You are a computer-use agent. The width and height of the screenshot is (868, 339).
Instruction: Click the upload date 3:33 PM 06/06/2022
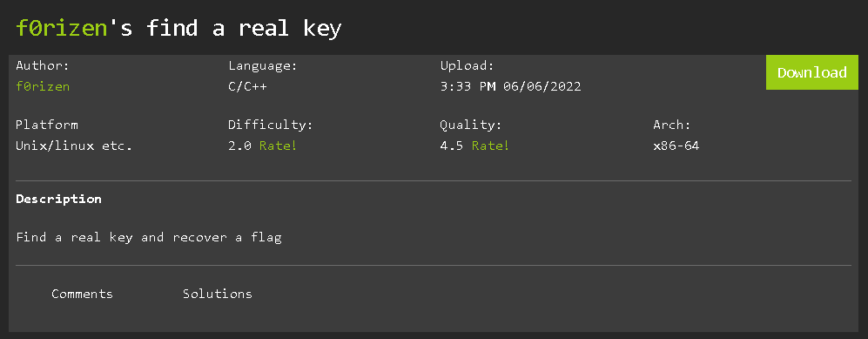(510, 87)
